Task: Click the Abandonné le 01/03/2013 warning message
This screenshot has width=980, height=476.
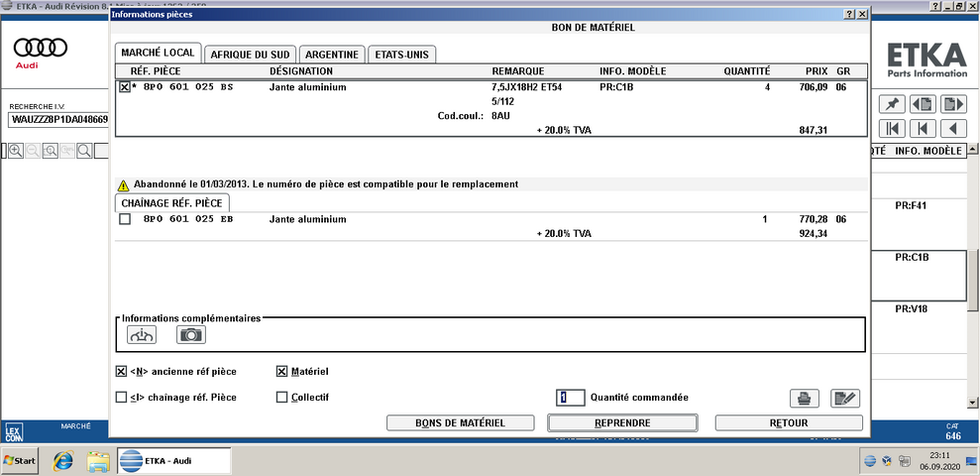Action: (326, 184)
